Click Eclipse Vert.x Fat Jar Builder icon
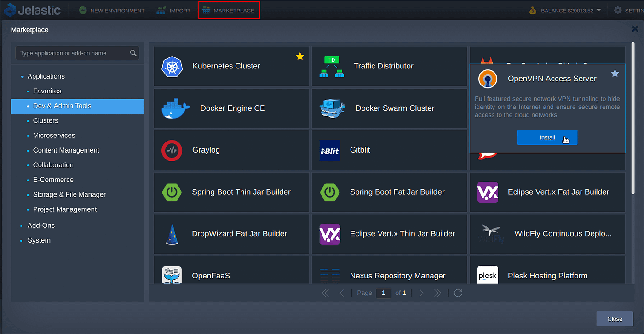This screenshot has width=644, height=334. pyautogui.click(x=488, y=192)
